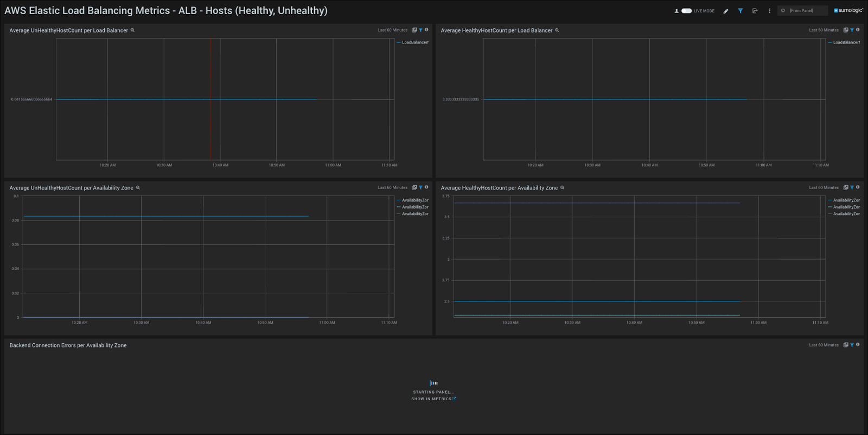
Task: Click the share dashboard icon
Action: [x=755, y=11]
